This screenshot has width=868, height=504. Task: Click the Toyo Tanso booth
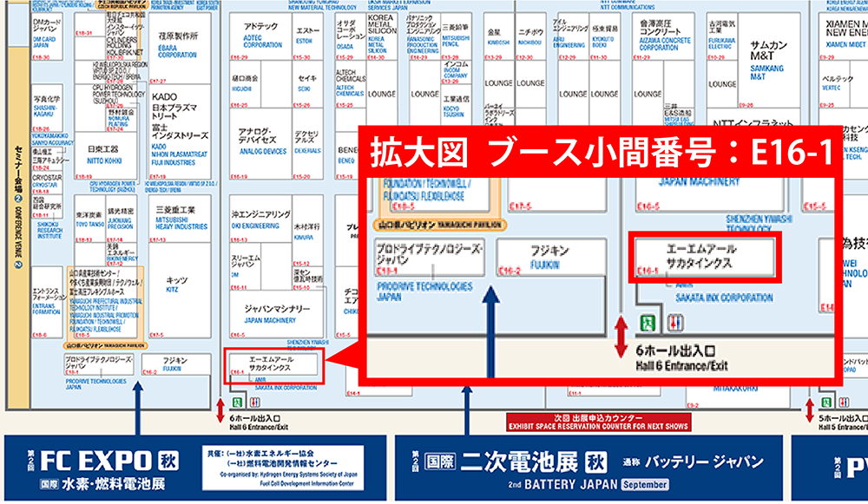89,219
